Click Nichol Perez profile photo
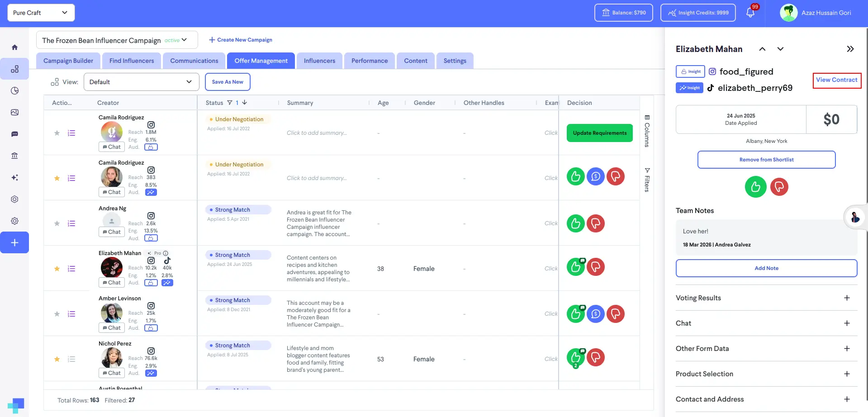Viewport: 868px width, 417px height. [112, 358]
